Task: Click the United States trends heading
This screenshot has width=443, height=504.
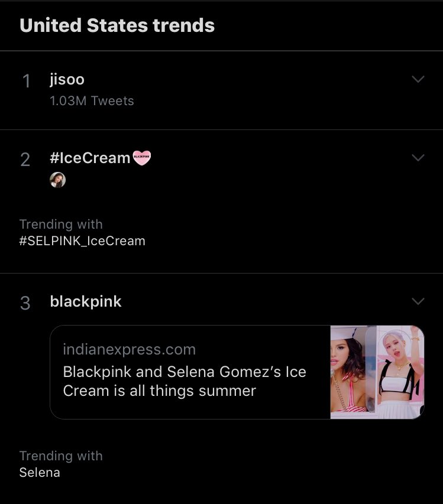Action: tap(117, 25)
